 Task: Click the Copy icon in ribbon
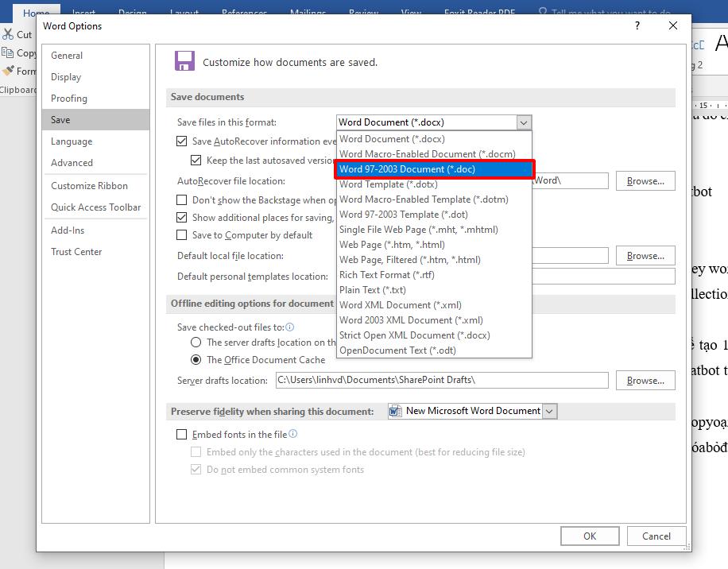pos(7,52)
